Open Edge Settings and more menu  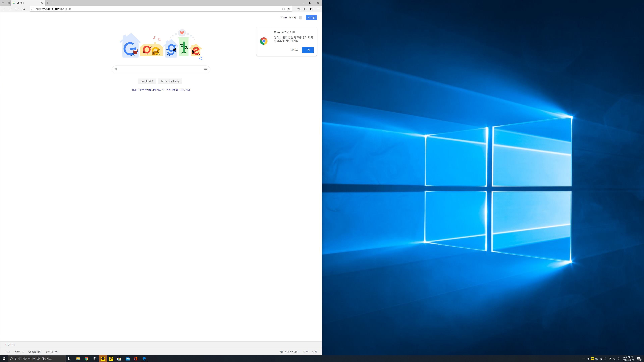pyautogui.click(x=318, y=9)
